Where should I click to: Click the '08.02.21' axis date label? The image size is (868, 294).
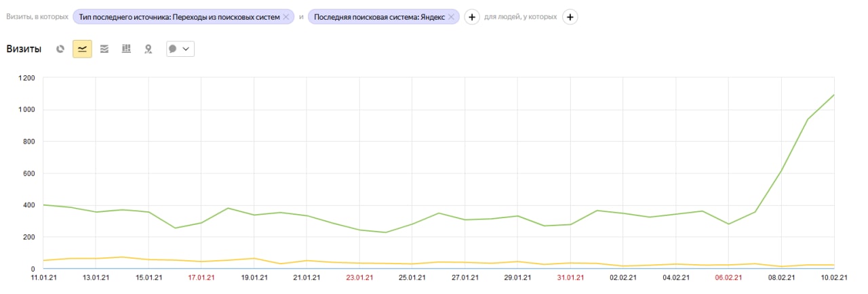pyautogui.click(x=782, y=277)
